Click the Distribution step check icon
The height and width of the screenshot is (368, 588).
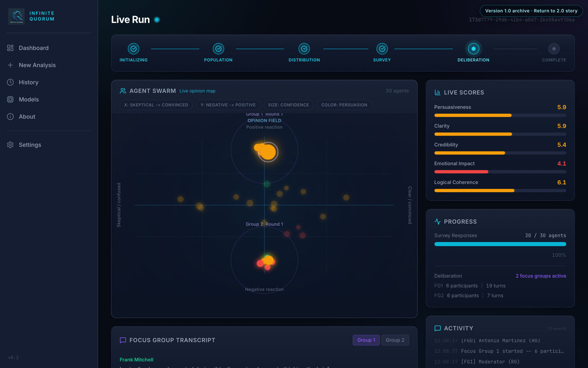pyautogui.click(x=304, y=49)
